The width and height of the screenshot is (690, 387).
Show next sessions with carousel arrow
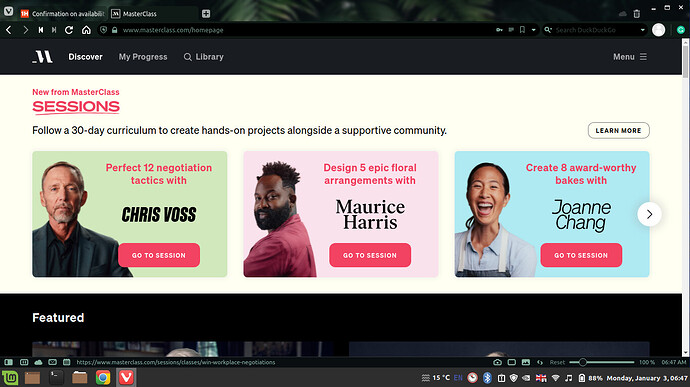coord(649,214)
